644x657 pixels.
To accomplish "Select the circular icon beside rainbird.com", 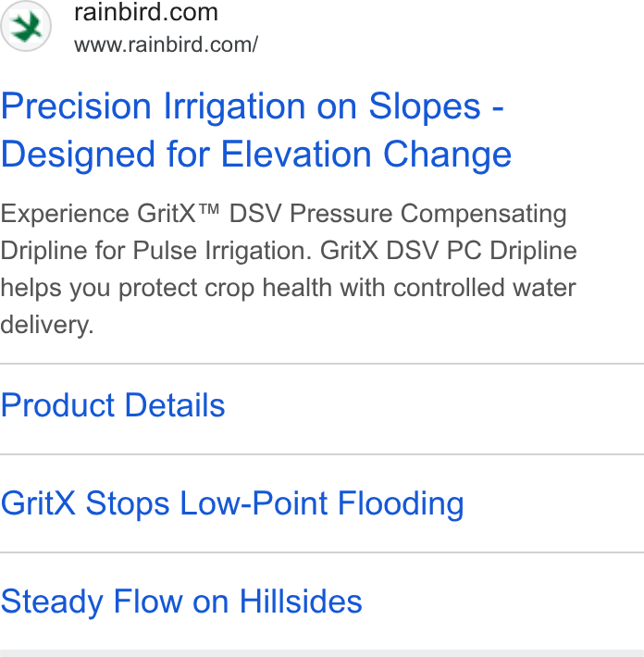I will [x=26, y=26].
